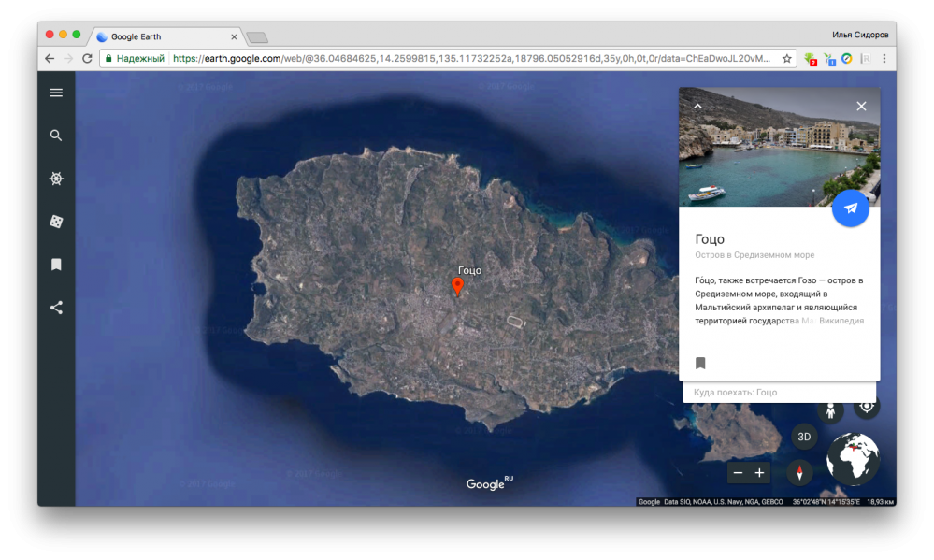Click the Share icon in the sidebar
Viewport: 934px width, 560px height.
pyautogui.click(x=56, y=308)
